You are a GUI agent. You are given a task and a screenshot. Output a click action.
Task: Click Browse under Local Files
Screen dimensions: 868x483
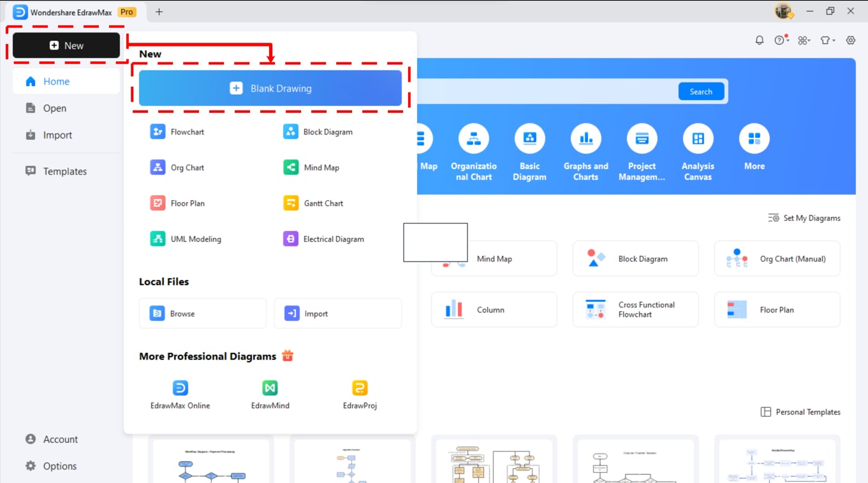pyautogui.click(x=203, y=313)
